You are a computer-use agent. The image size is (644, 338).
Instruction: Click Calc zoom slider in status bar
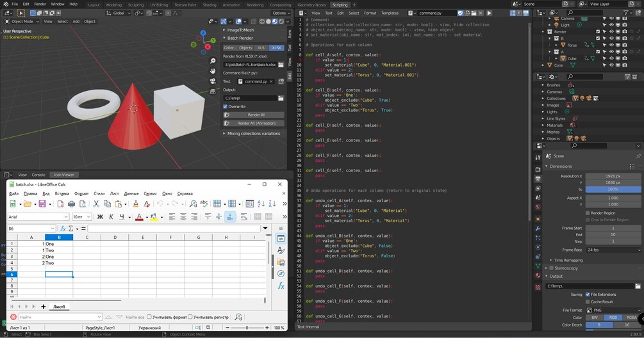[247, 328]
